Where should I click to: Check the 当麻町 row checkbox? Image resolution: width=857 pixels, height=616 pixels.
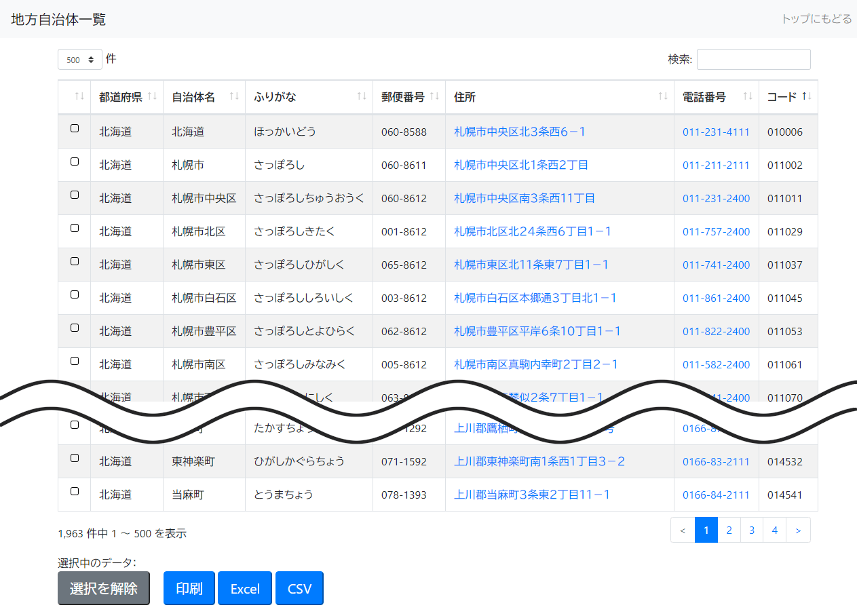[75, 491]
